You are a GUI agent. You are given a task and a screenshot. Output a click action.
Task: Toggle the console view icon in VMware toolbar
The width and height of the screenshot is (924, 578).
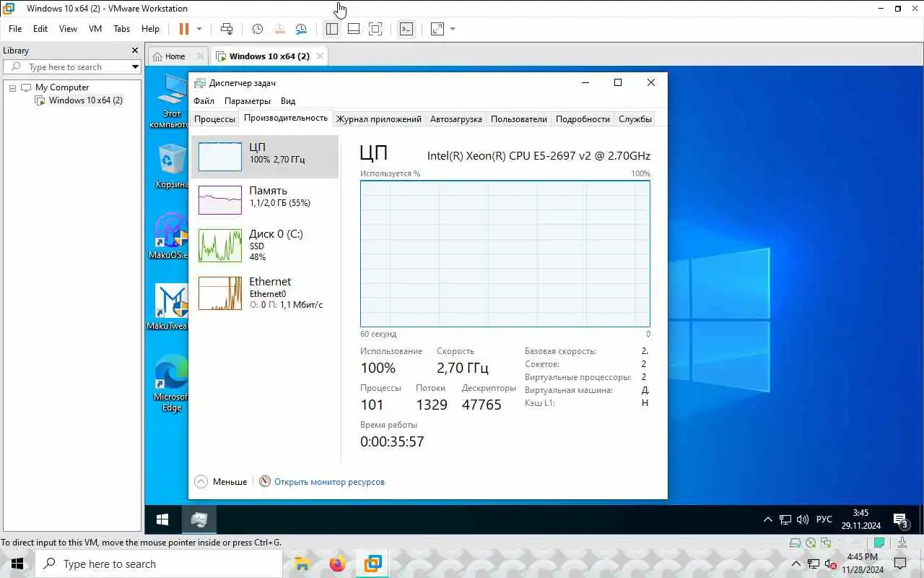pos(406,29)
